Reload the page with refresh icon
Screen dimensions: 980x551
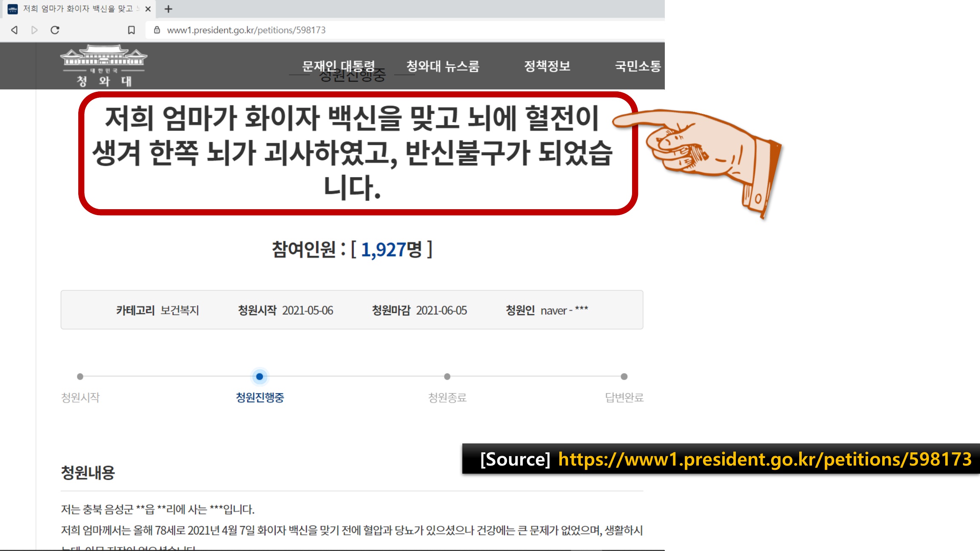point(55,30)
